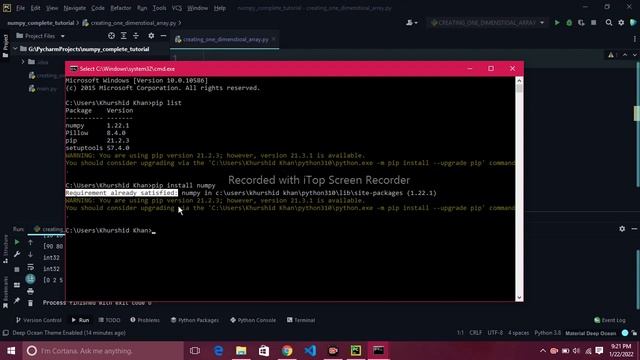Pin the Run tab
This screenshot has height=360, width=640.
pos(17,300)
